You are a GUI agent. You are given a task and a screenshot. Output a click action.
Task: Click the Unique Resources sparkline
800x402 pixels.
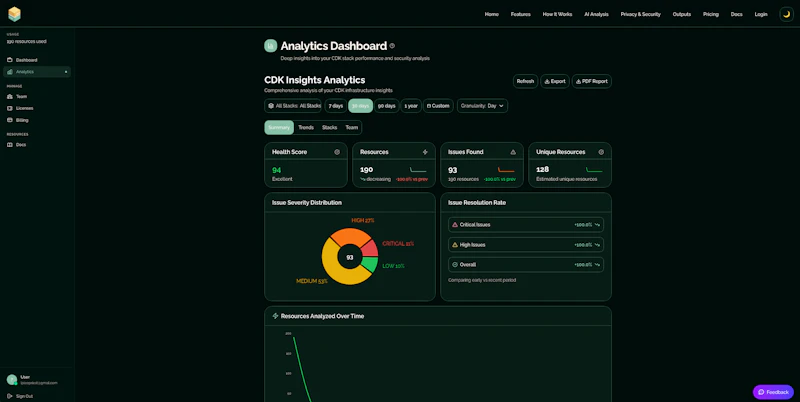594,169
